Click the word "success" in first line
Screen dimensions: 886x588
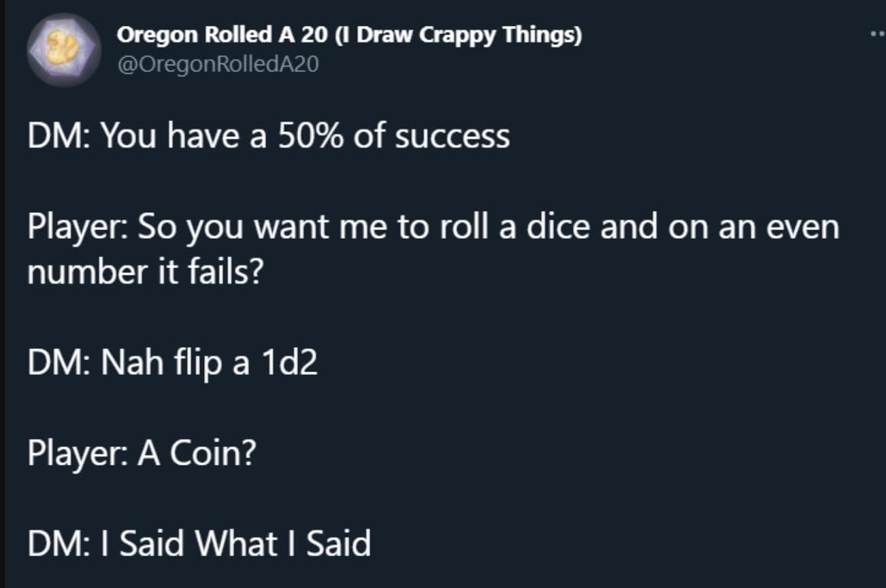click(x=452, y=136)
